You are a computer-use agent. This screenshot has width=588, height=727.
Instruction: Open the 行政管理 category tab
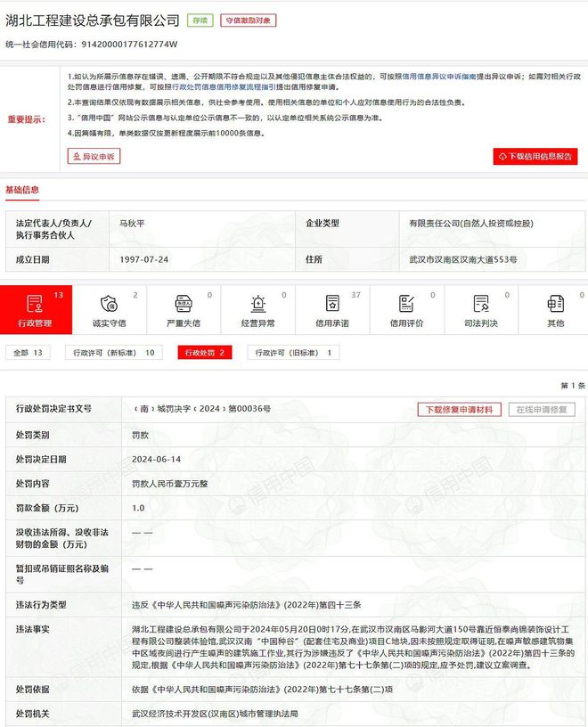(37, 310)
